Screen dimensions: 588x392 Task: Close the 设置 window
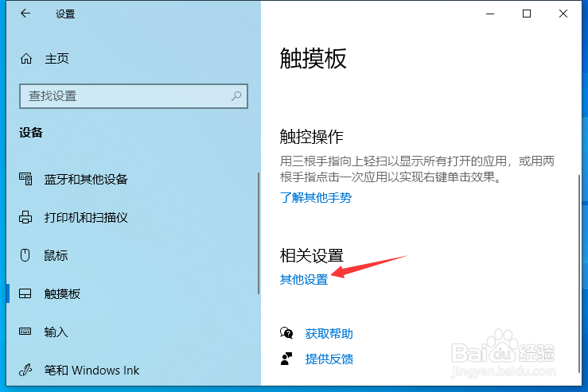click(x=563, y=14)
